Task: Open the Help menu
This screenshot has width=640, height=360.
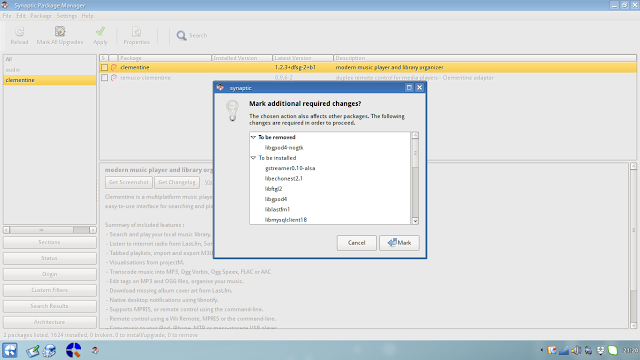Action: click(x=87, y=16)
